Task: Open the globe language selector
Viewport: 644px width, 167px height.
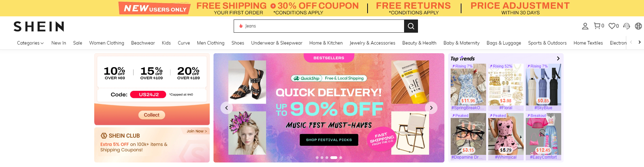Action: [x=638, y=26]
